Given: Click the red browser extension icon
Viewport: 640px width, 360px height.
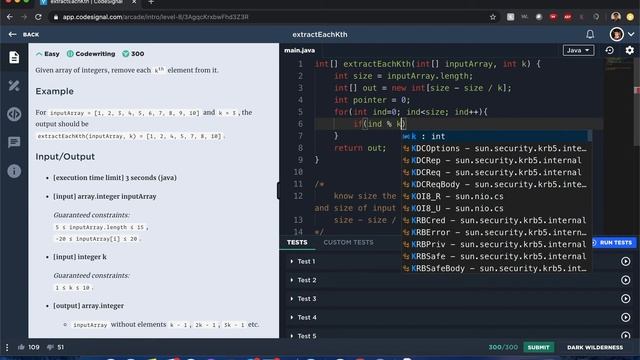Looking at the screenshot, I should (x=553, y=17).
